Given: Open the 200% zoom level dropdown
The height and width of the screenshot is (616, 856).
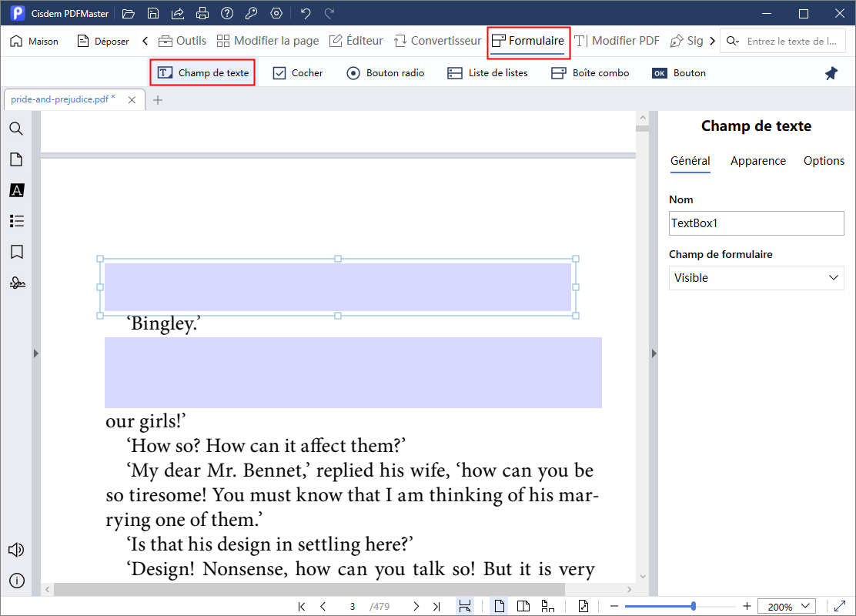Looking at the screenshot, I should coord(786,606).
